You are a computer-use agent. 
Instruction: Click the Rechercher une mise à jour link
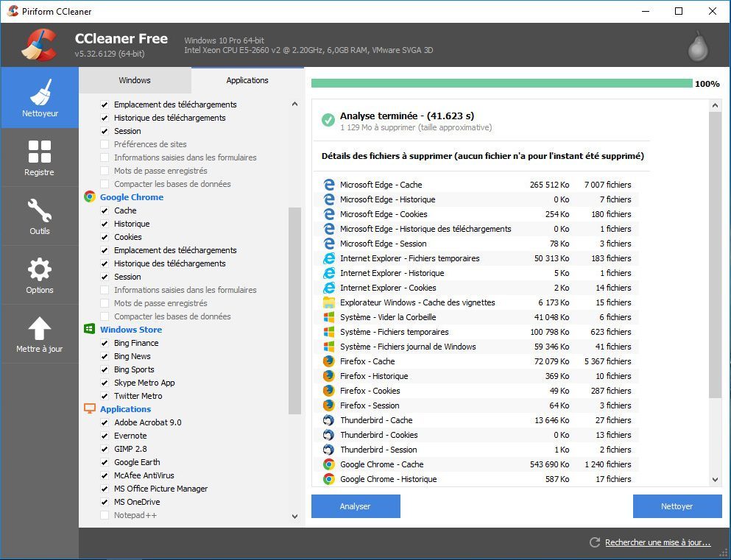[x=658, y=542]
